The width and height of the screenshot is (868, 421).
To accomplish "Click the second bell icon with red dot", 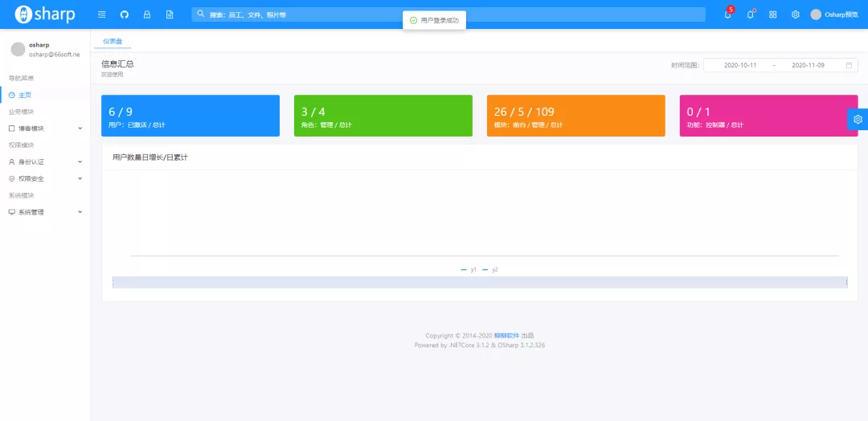I will point(750,14).
